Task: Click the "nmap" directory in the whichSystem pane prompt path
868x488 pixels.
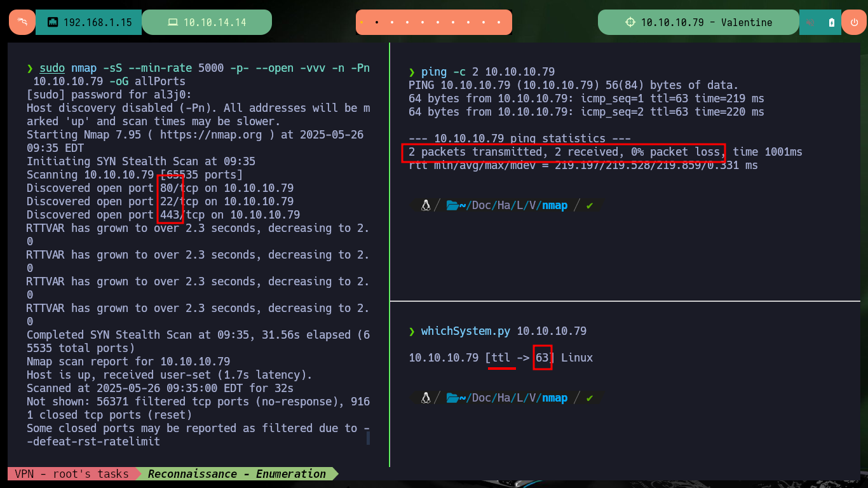Action: click(555, 398)
